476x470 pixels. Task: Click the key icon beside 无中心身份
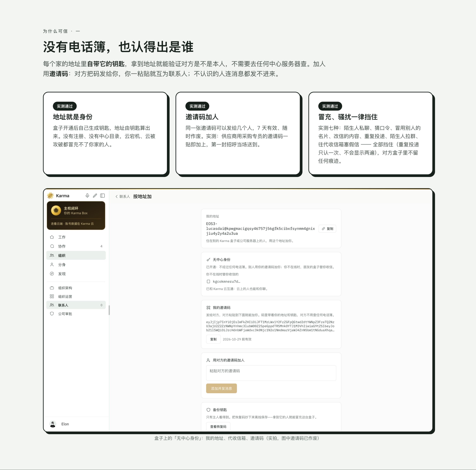click(x=208, y=259)
